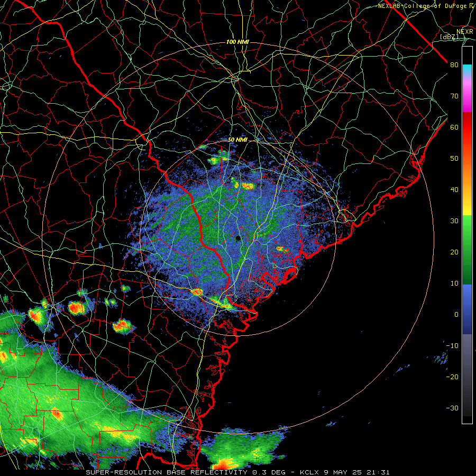Click the 60 value on the dBZ scale
Screen dimensions: 476x476
coord(454,127)
